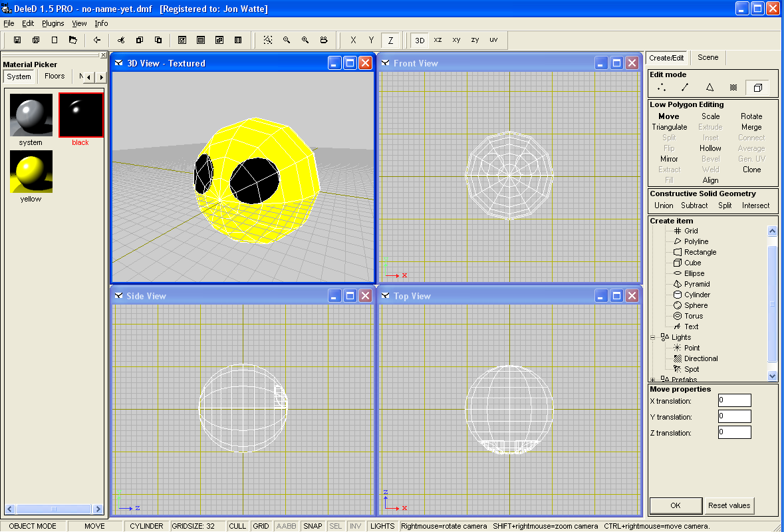
Task: Click Subtract under Constructive Solid Geometry
Action: 694,205
